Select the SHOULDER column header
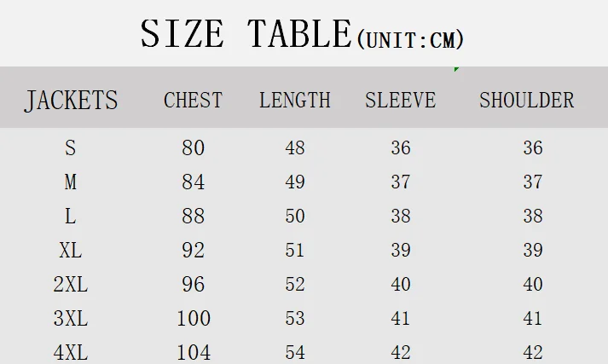 (x=527, y=101)
